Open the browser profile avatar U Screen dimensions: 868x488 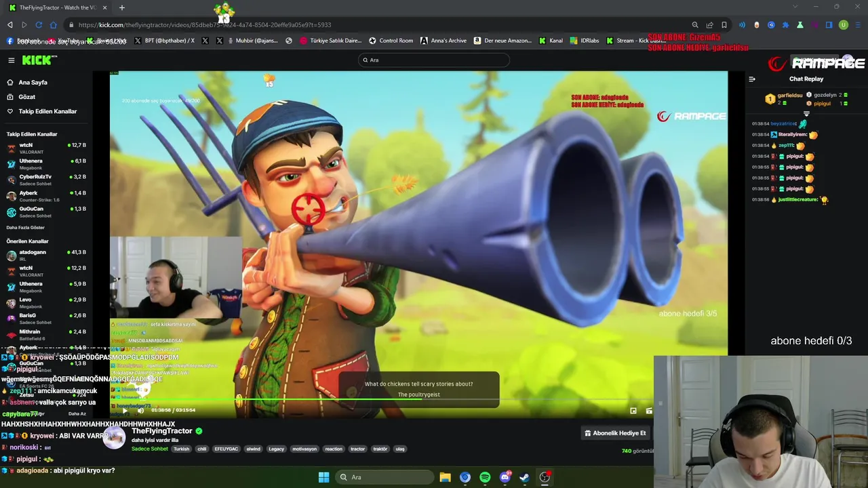tap(844, 25)
